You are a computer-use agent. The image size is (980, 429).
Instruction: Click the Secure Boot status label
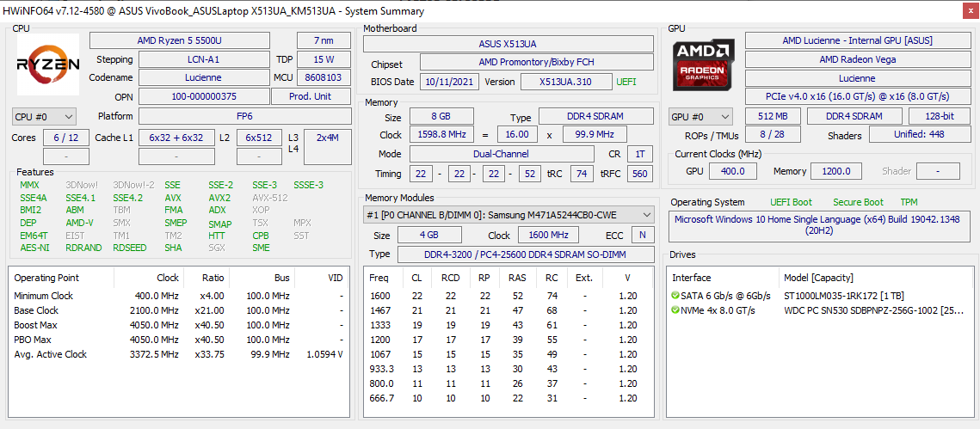point(858,202)
